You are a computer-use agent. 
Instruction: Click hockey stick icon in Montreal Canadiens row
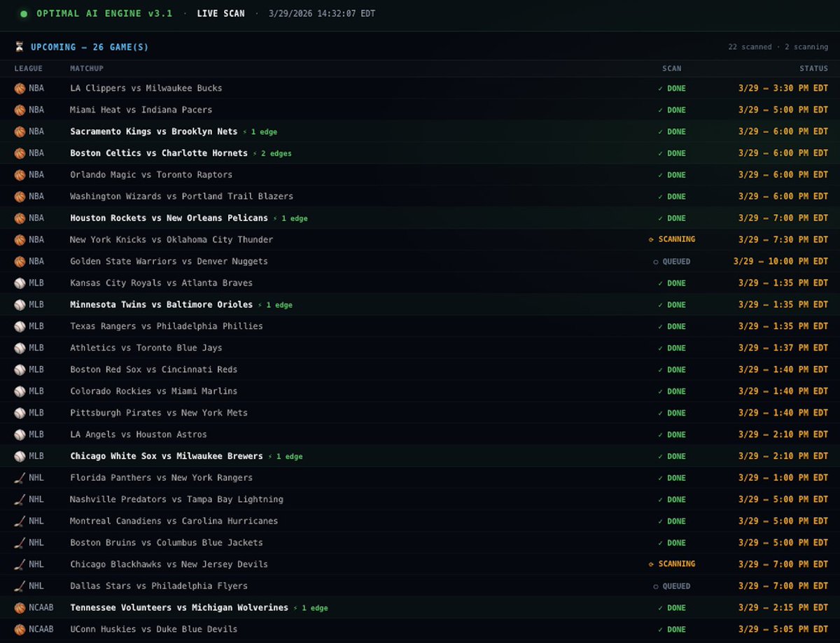point(20,522)
